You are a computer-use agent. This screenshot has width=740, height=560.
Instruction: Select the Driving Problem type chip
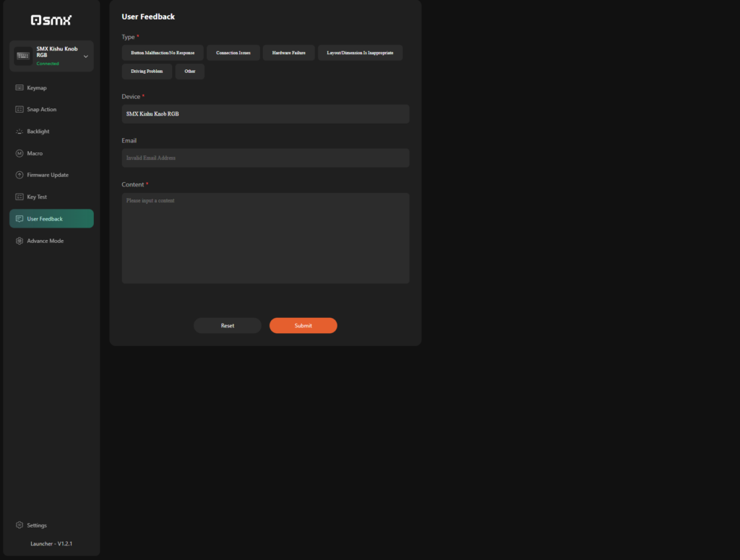click(x=147, y=72)
